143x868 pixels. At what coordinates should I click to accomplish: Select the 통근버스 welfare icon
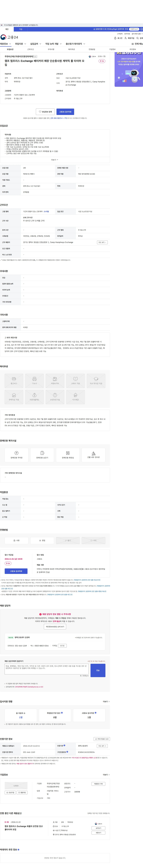(14, 381)
